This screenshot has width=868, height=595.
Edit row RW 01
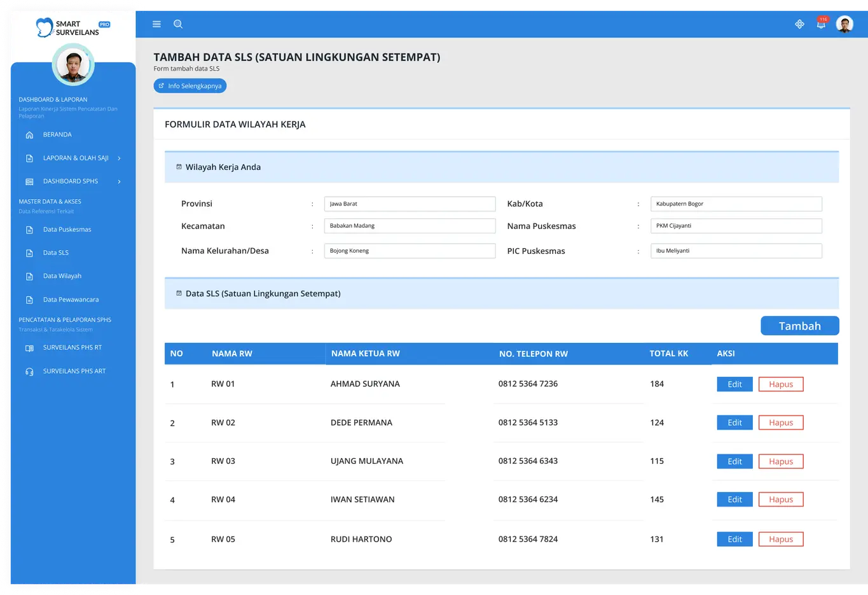pos(734,384)
